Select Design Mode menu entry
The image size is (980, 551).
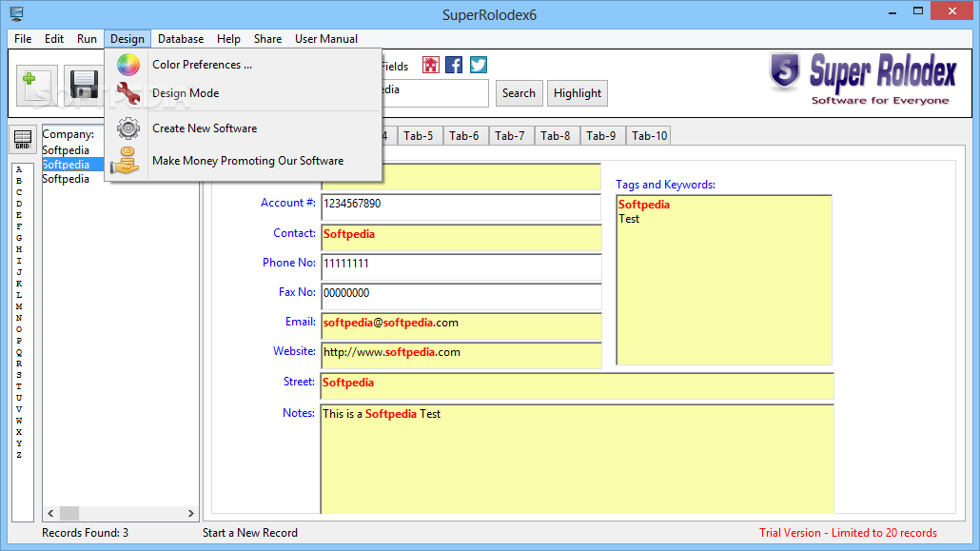[x=244, y=93]
